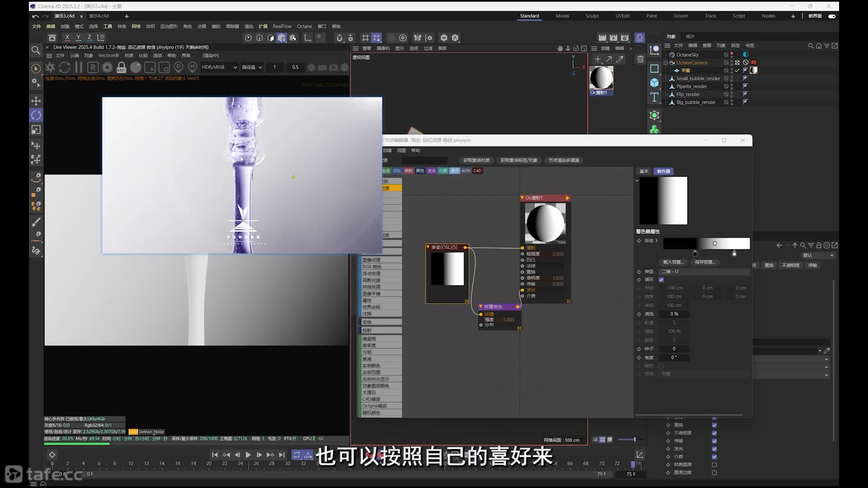Click the 载入预置 button
Viewport: 868px width, 488px height.
tap(673, 262)
